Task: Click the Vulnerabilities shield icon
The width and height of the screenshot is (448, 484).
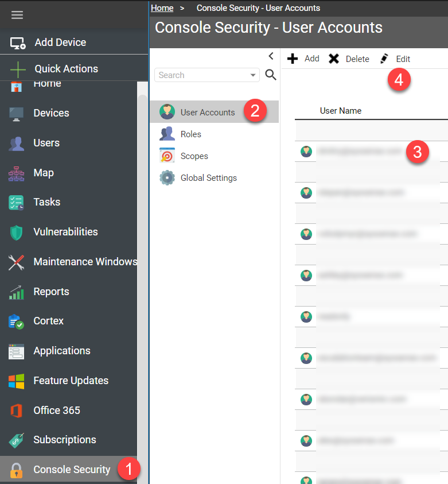Action: [x=16, y=233]
